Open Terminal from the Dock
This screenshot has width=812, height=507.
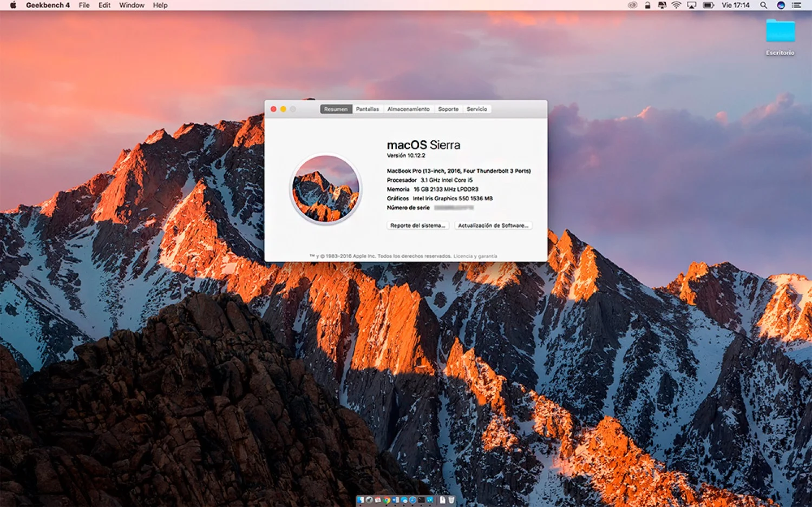click(x=421, y=500)
